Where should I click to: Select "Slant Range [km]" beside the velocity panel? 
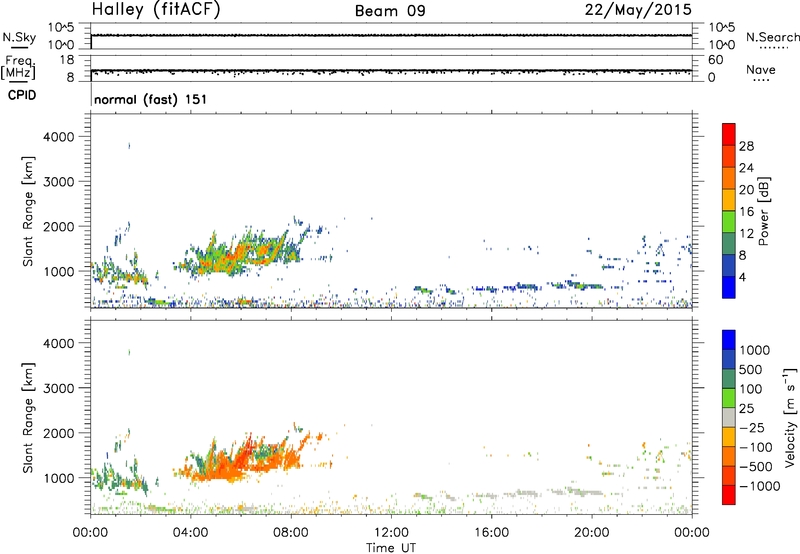28,418
